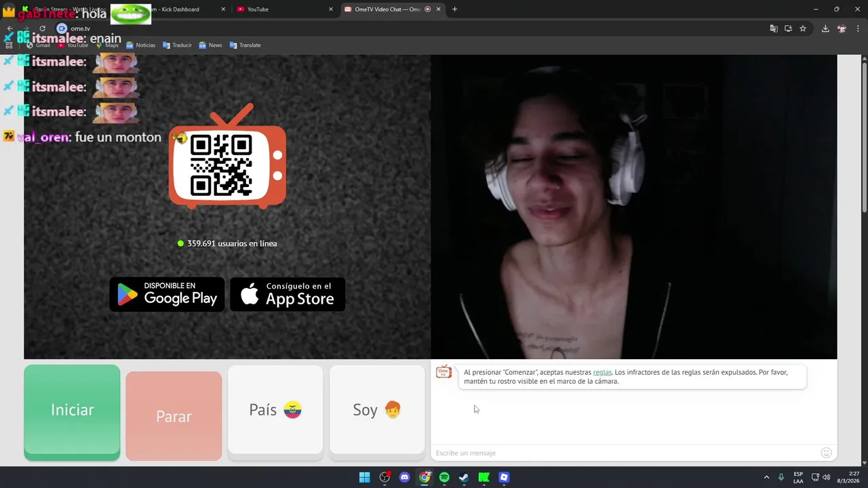The height and width of the screenshot is (488, 868).
Task: Open a new browser tab
Action: pyautogui.click(x=454, y=9)
